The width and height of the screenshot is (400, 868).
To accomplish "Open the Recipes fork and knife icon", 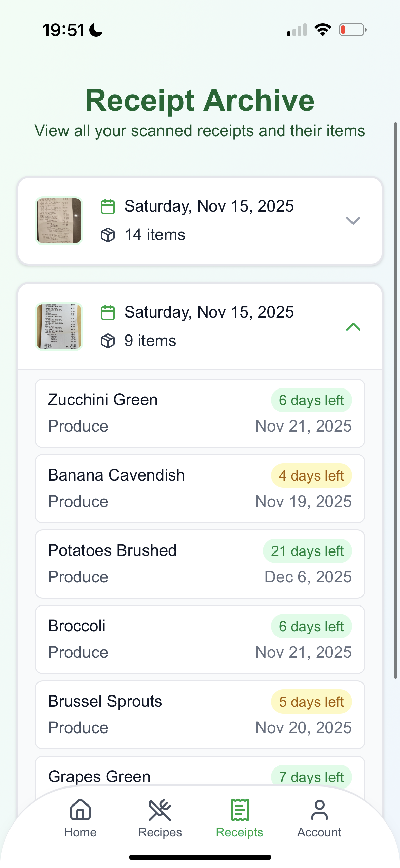I will pyautogui.click(x=160, y=809).
